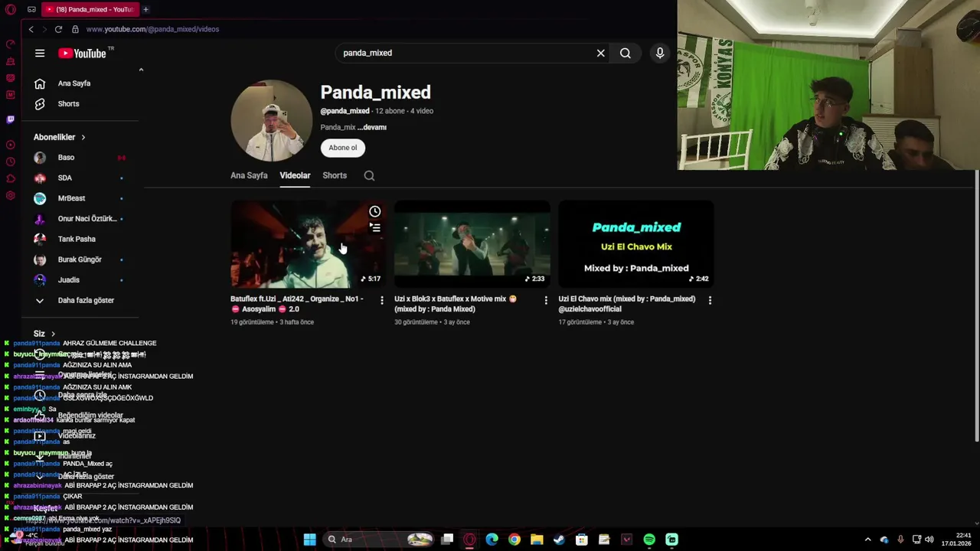Image resolution: width=980 pixels, height=551 pixels.
Task: Open GX Corner from the tab bar
Action: (31, 10)
